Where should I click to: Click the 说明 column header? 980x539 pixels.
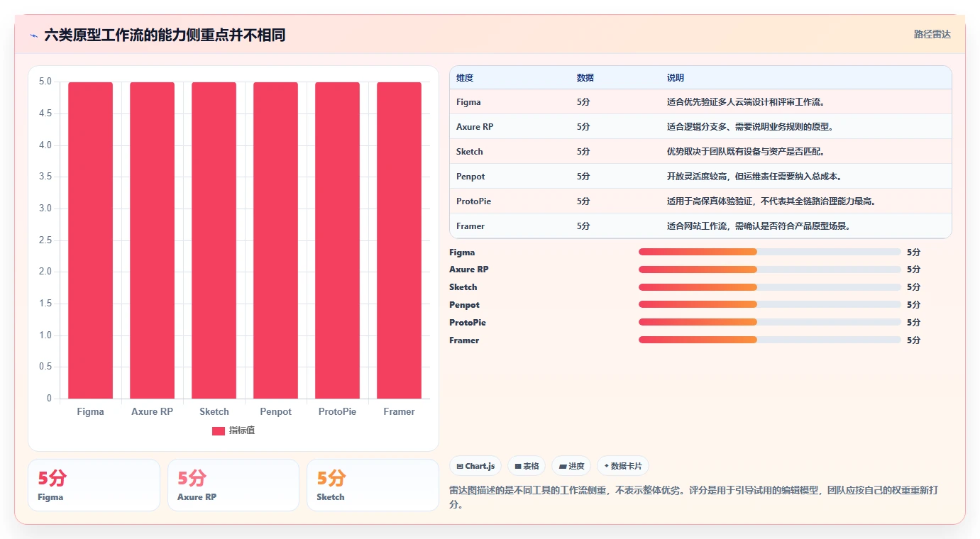click(x=676, y=77)
